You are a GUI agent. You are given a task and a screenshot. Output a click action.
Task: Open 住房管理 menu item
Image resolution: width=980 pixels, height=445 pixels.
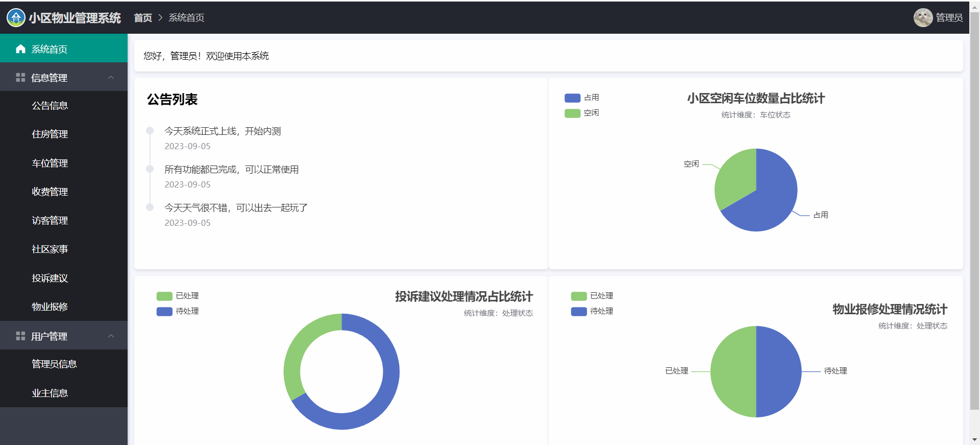point(64,134)
